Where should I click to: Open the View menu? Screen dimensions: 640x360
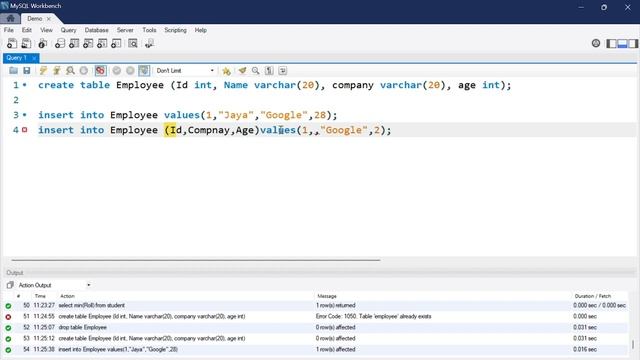(x=46, y=30)
